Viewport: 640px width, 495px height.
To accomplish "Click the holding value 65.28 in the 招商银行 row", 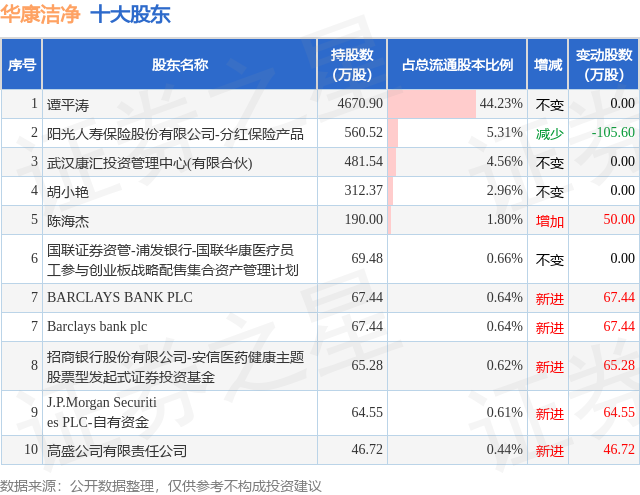I will (x=367, y=365).
